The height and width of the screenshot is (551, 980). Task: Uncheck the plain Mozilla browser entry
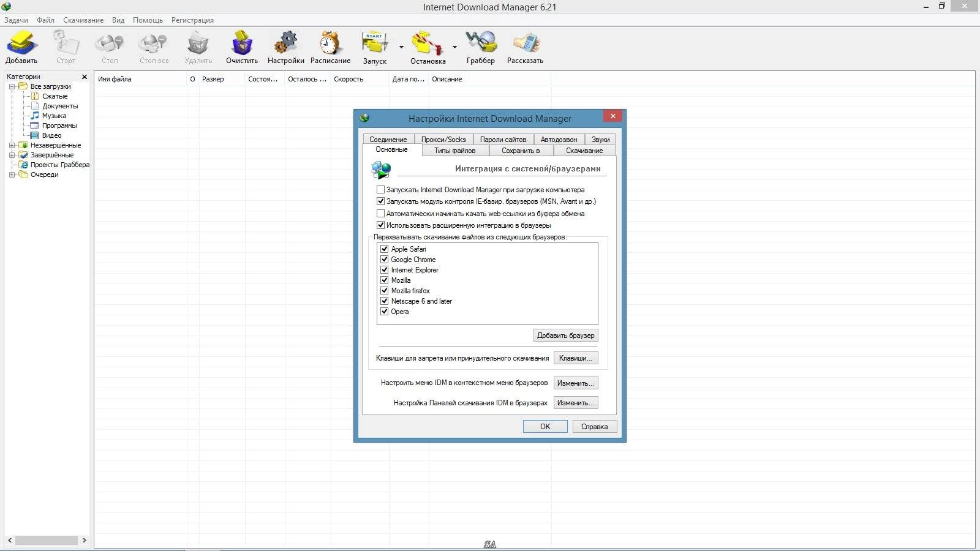(x=385, y=280)
